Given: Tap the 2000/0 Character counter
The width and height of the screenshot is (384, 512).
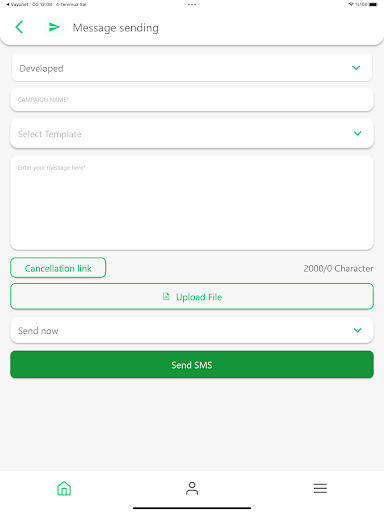Looking at the screenshot, I should click(x=338, y=268).
